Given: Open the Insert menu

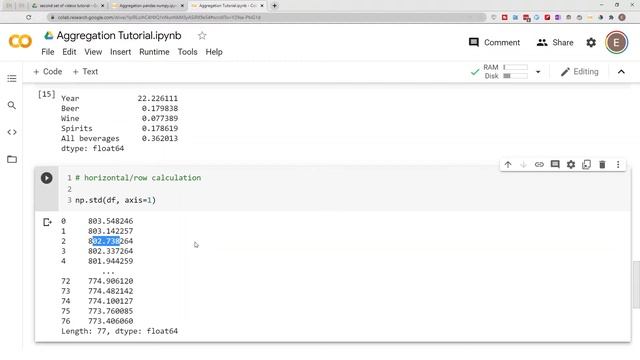Looking at the screenshot, I should coord(120,52).
